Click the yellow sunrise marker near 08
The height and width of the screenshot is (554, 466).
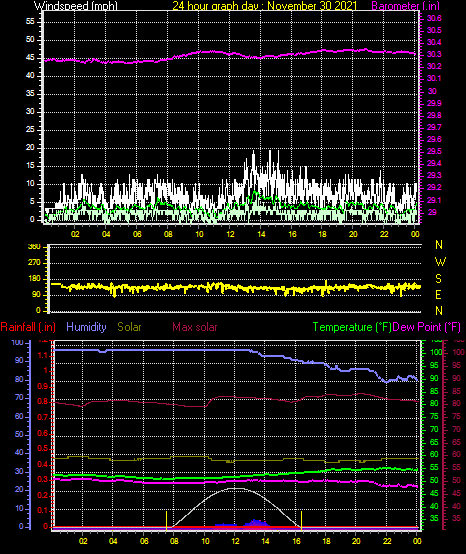tap(166, 520)
